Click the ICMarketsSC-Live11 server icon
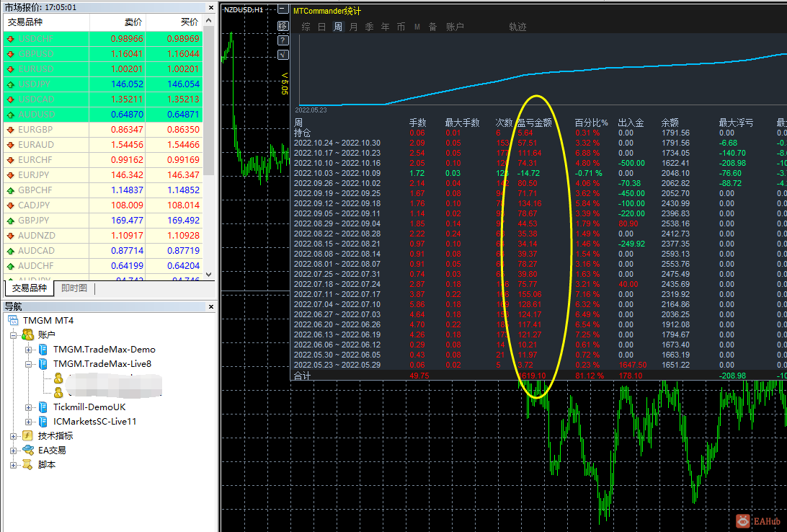The width and height of the screenshot is (787, 532). (43, 422)
